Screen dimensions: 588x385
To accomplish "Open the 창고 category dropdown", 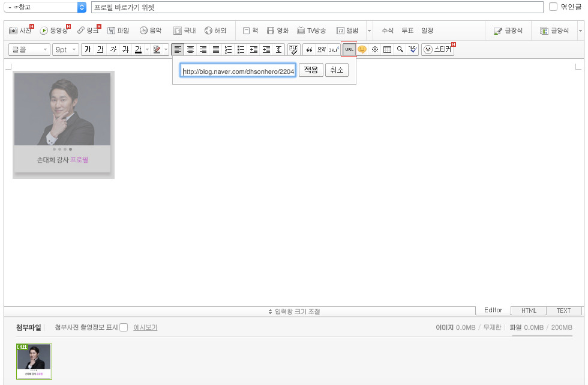I will pos(45,7).
